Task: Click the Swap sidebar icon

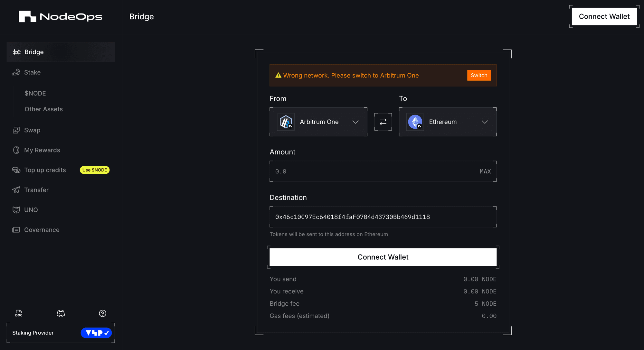Action: tap(16, 130)
